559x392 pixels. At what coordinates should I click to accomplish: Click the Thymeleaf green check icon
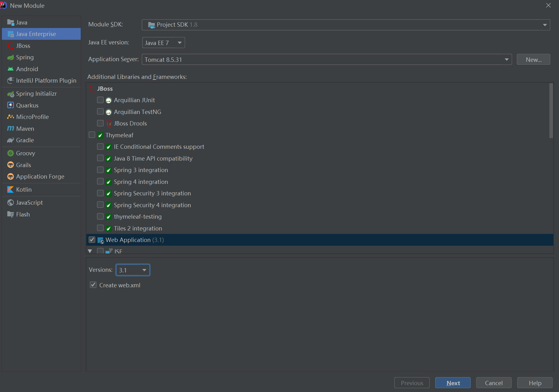click(x=100, y=135)
